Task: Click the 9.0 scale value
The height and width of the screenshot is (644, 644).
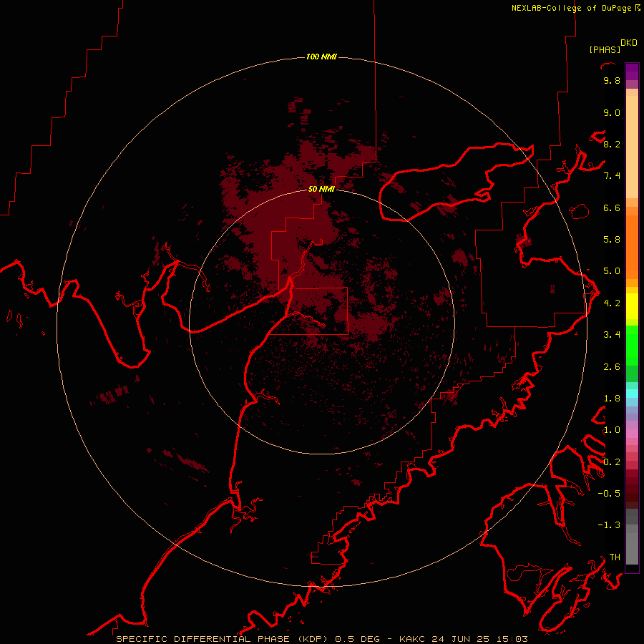Action: pyautogui.click(x=612, y=113)
